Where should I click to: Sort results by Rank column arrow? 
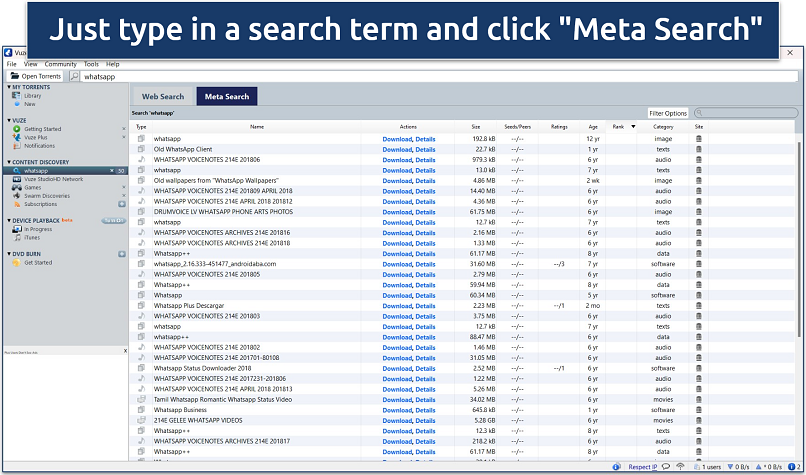[x=633, y=126]
